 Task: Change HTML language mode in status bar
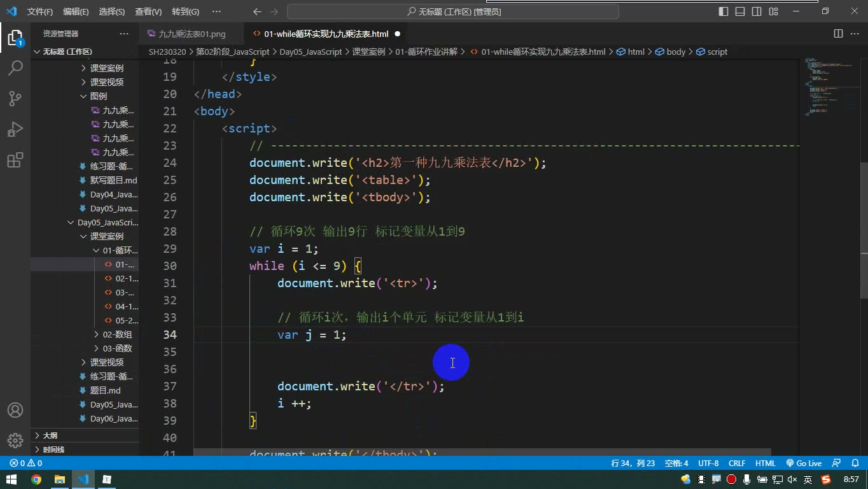[x=766, y=464]
